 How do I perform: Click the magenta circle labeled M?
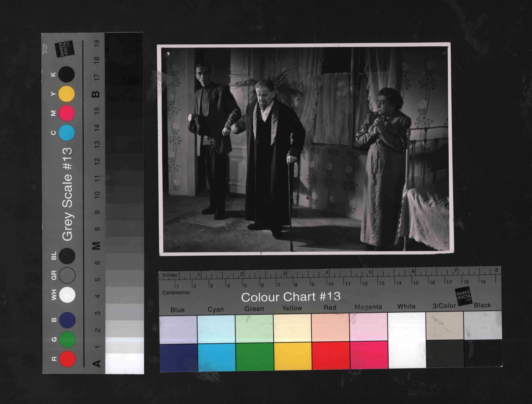[x=66, y=113]
